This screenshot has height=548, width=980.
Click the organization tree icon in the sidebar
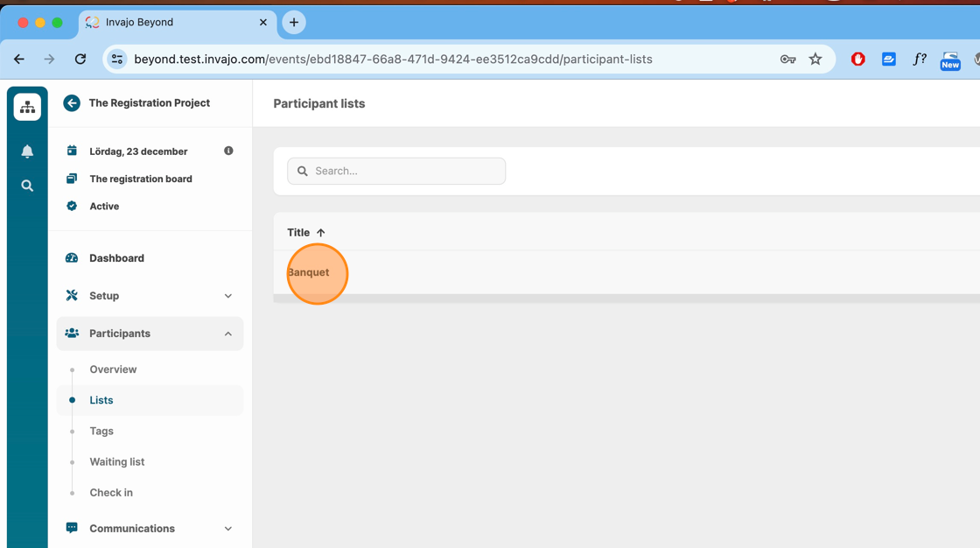click(x=27, y=107)
